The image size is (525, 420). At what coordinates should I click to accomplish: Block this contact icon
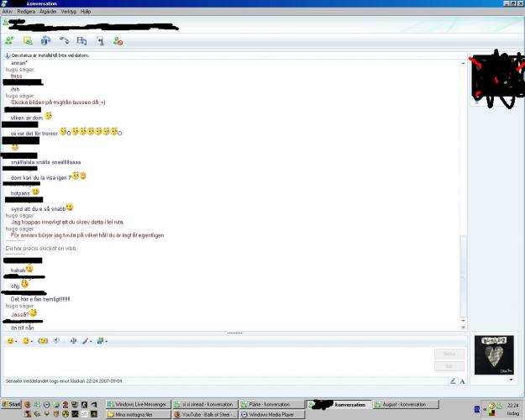118,41
